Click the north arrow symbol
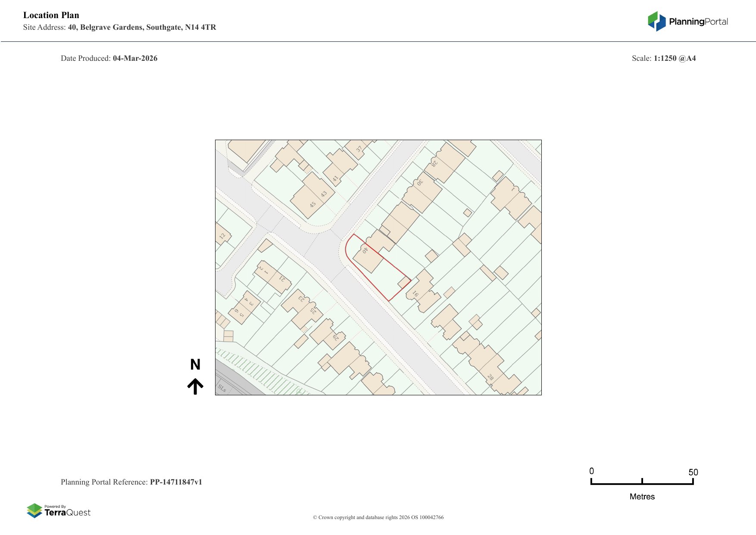756x535 pixels. pyautogui.click(x=195, y=386)
